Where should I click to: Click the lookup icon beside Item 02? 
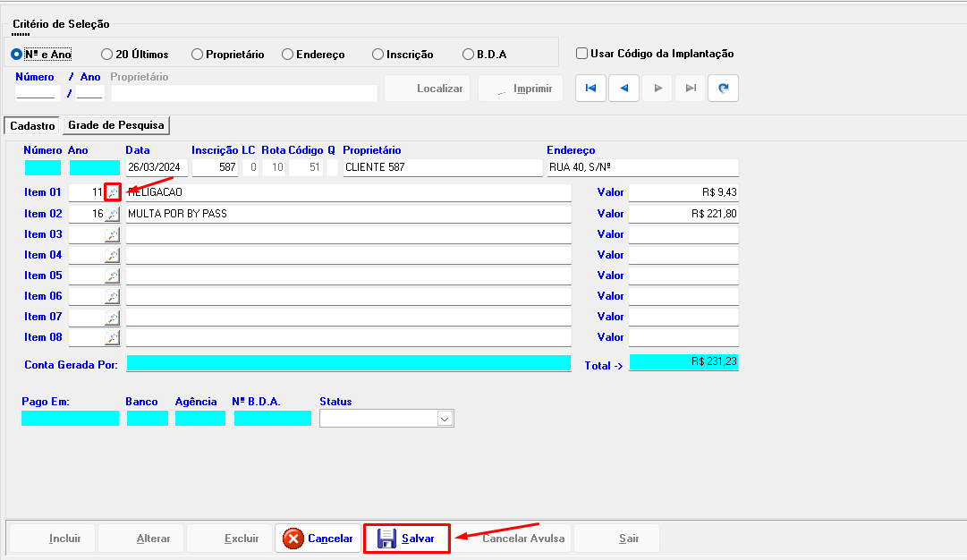112,214
